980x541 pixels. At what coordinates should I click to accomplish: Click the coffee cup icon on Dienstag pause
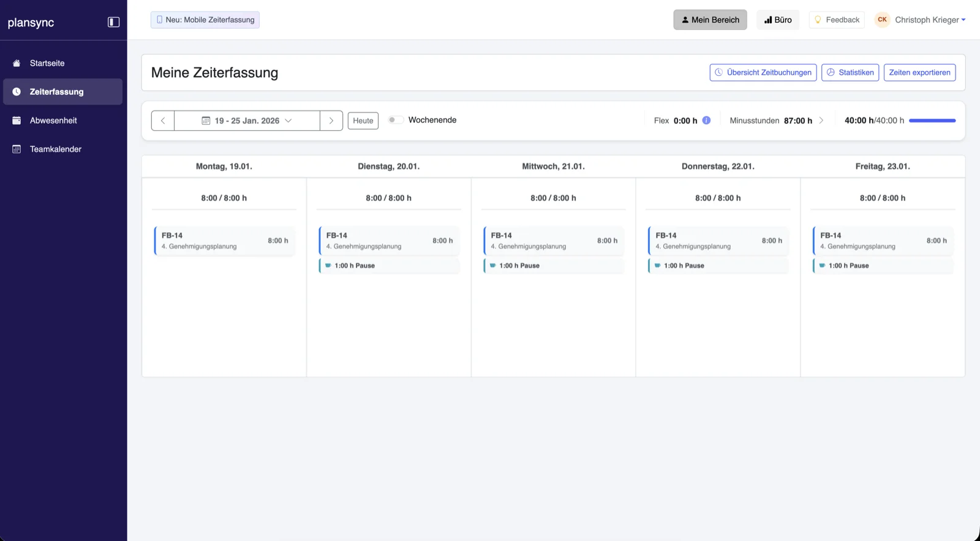point(328,266)
